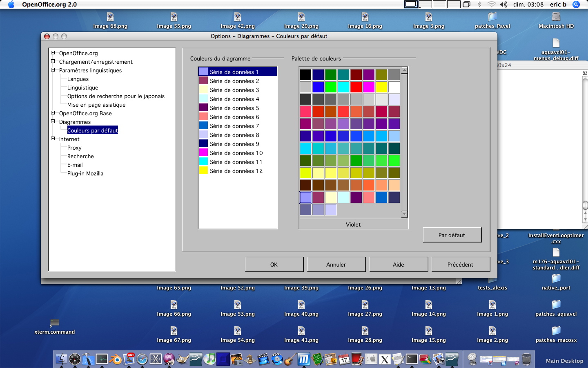
Task: Choose the bright yellow palette swatch
Action: (381, 87)
